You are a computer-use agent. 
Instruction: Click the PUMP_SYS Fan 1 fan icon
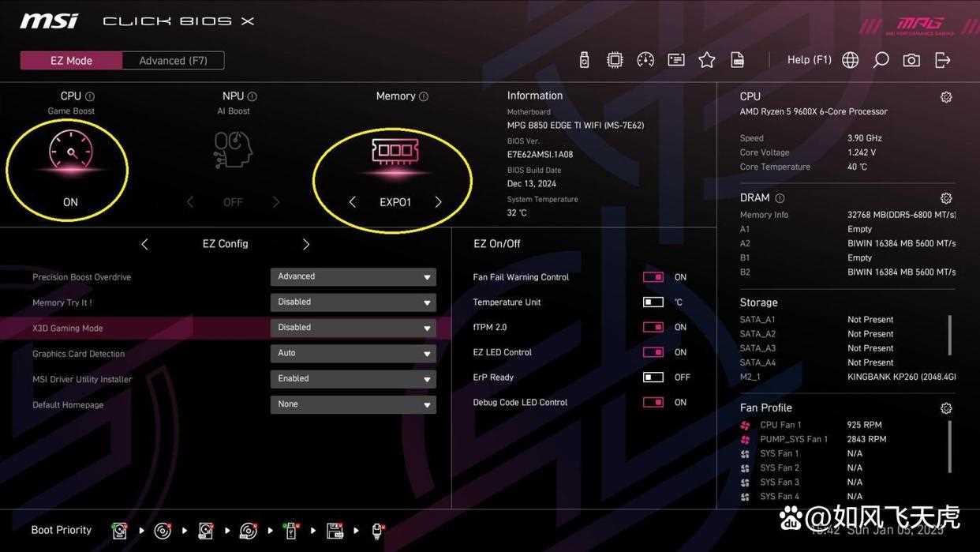coord(745,439)
